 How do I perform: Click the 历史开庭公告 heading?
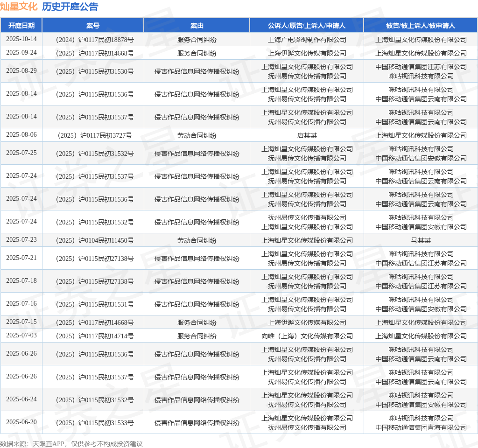(x=70, y=7)
